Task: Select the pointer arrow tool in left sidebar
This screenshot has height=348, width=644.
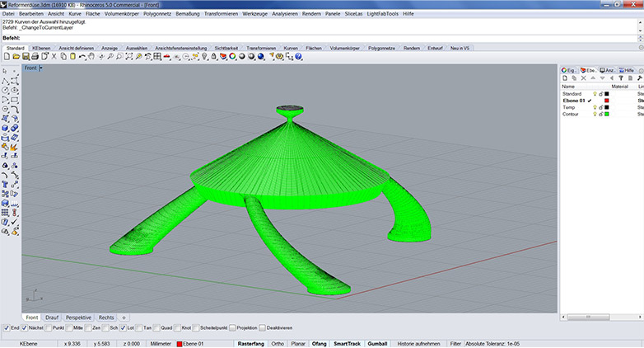Action: coord(6,72)
